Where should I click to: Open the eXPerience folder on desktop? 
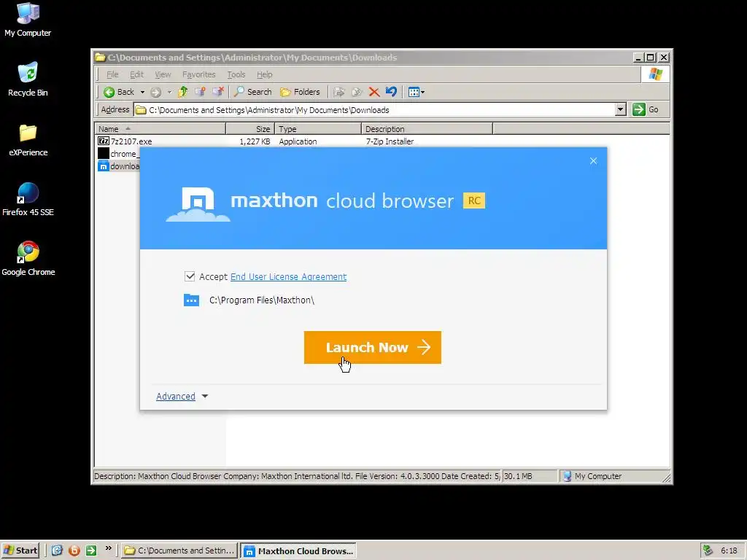(28, 140)
